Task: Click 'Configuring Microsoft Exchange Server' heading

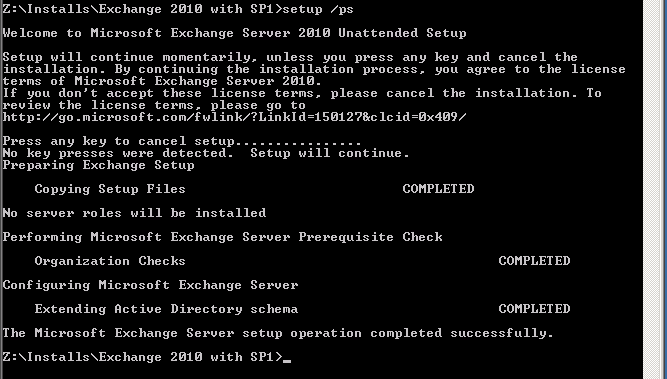Action: pyautogui.click(x=150, y=285)
